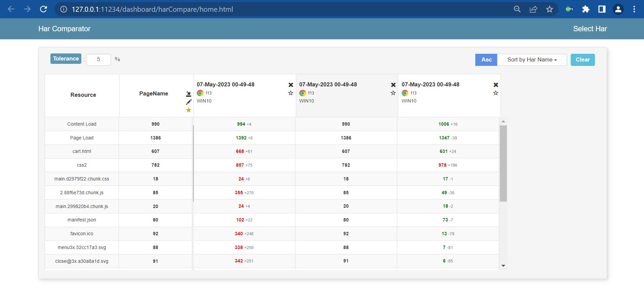Toggle the browser side panel icon
Viewport: 644px width, 290px height.
[602, 9]
